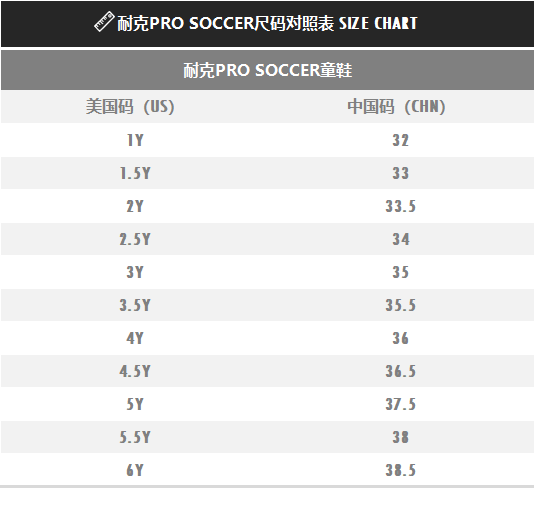Choose the 3.5Y size cell
The image size is (534, 520).
point(135,305)
